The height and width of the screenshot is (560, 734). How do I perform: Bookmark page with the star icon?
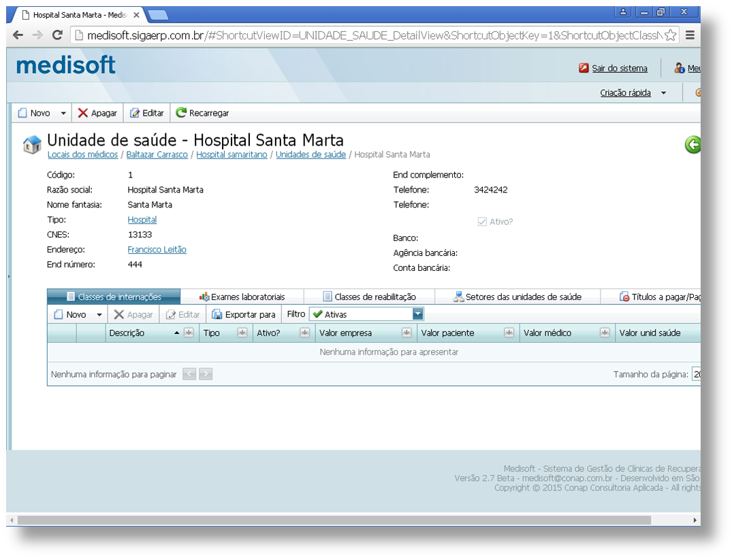[670, 35]
